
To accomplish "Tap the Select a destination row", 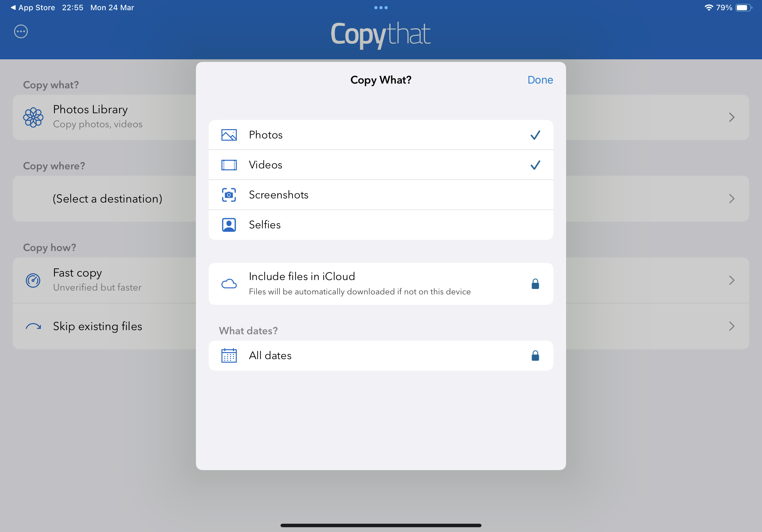I will pos(107,199).
